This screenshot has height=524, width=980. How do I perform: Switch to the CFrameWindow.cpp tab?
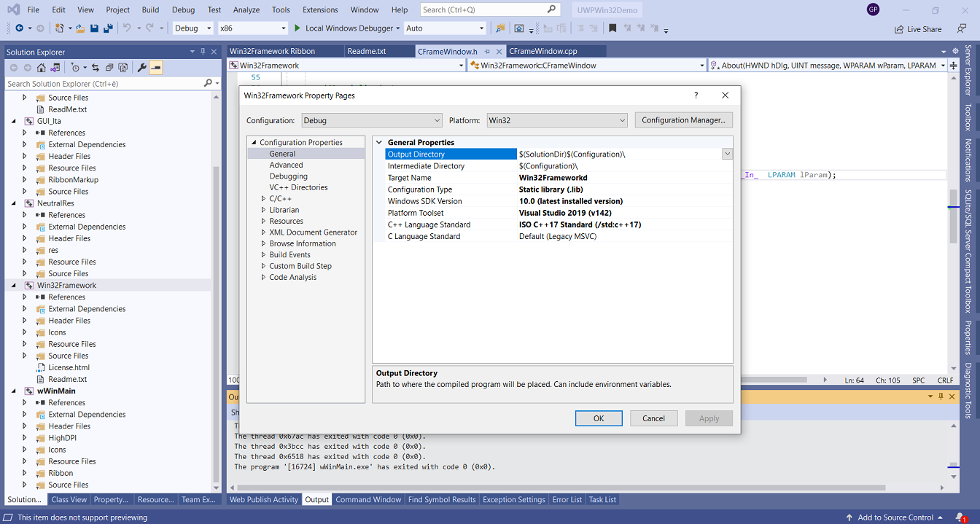543,51
